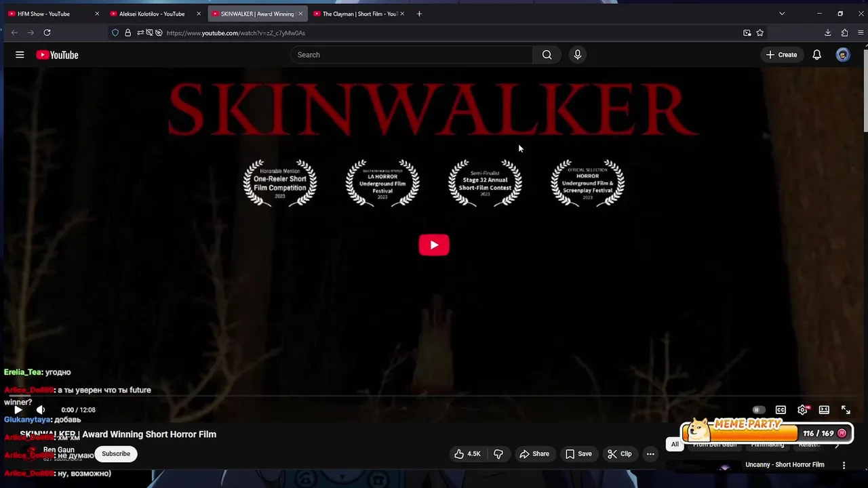Bookmark this page with the star

(760, 33)
